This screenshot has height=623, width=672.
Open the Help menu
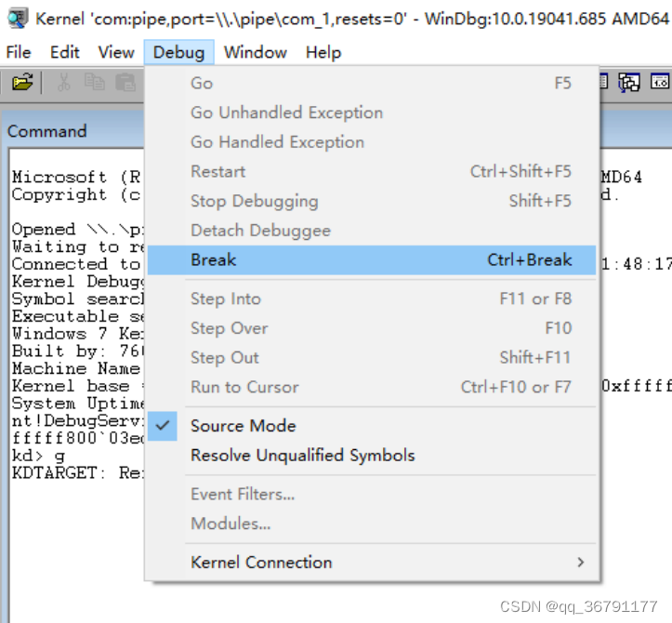[x=323, y=52]
